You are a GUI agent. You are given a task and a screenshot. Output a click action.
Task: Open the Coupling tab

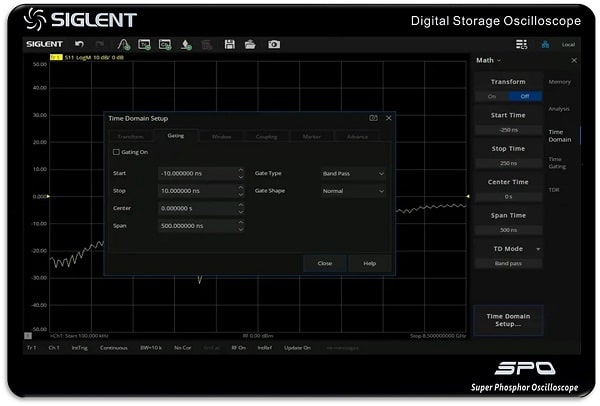(x=266, y=137)
